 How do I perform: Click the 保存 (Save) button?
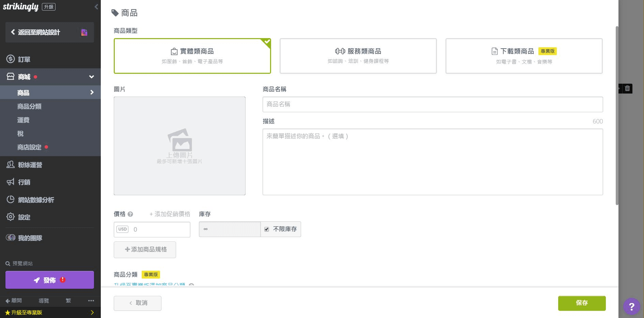pos(582,303)
